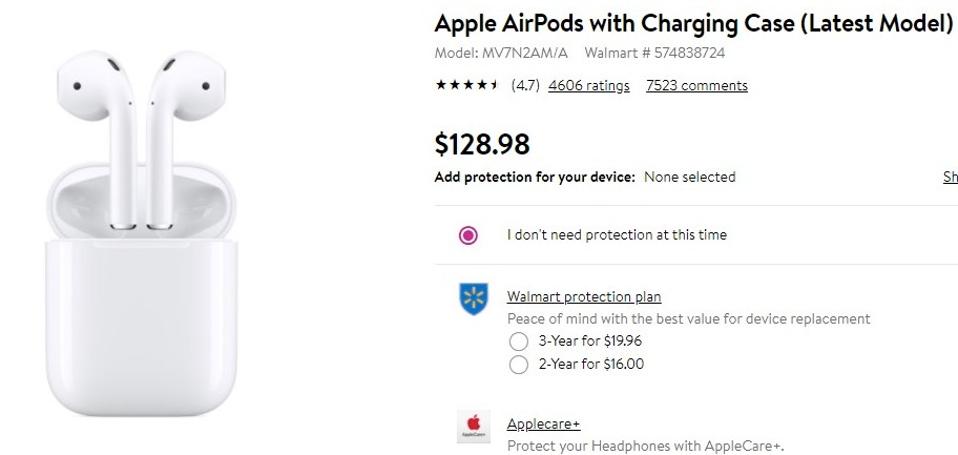Choose the 2-Year for $16.00 plan
Image resolution: width=958 pixels, height=455 pixels.
tap(518, 365)
